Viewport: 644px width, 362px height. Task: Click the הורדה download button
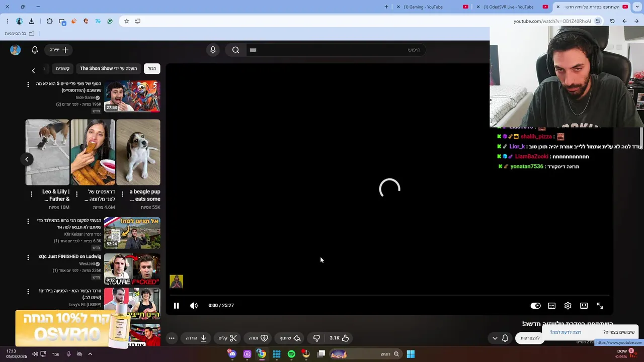(196, 338)
